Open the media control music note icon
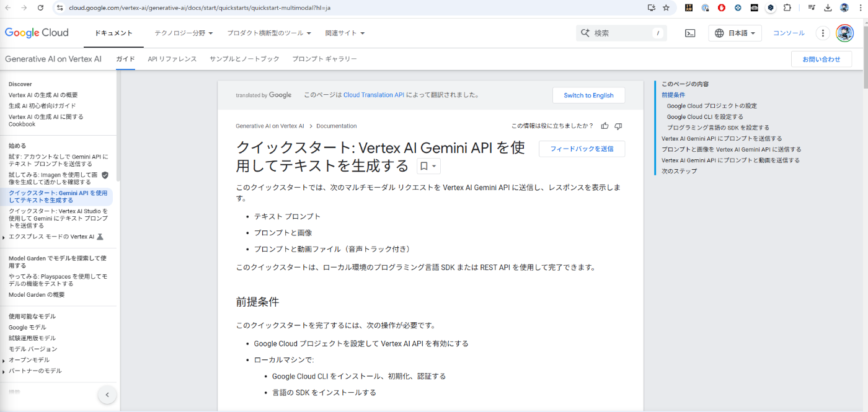The image size is (868, 412). pyautogui.click(x=812, y=7)
